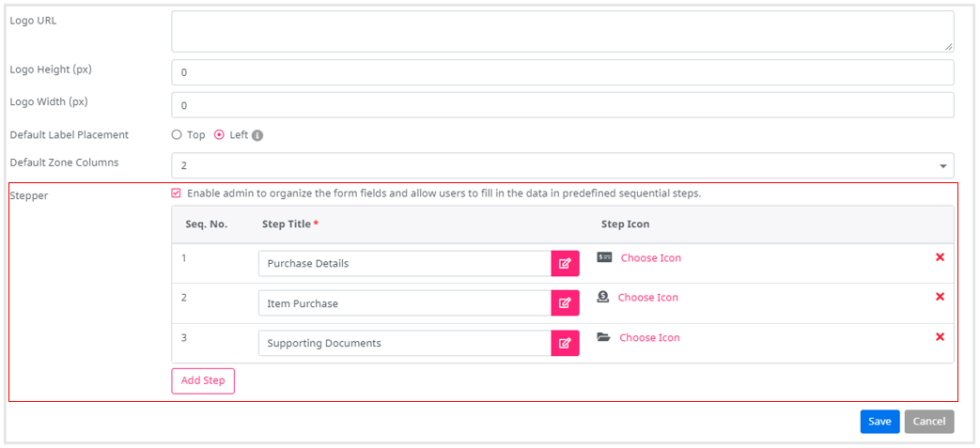980x448 pixels.
Task: Remove the Item Purchase step row
Action: [x=940, y=297]
